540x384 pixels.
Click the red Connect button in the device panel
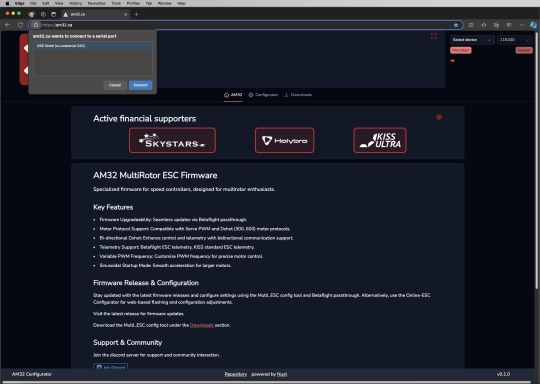click(524, 50)
